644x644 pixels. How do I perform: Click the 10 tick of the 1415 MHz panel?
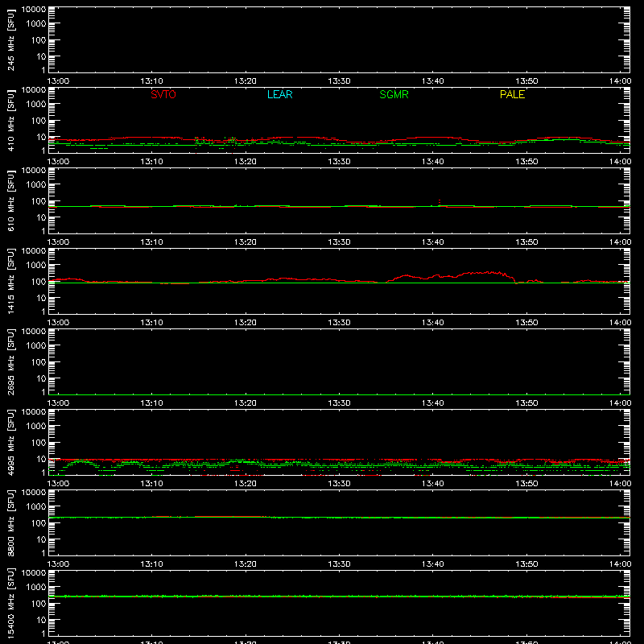point(41,298)
